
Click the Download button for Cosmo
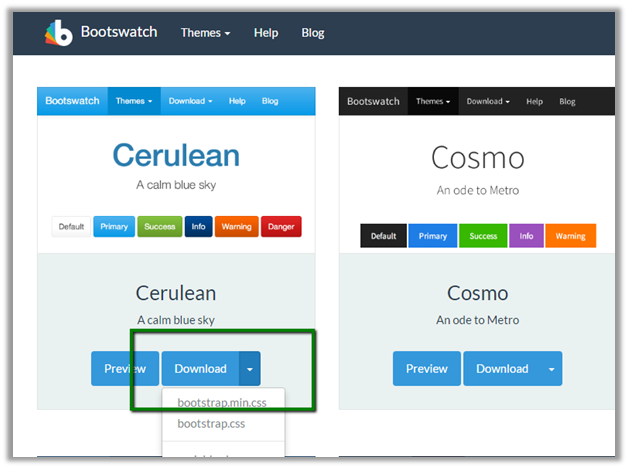click(501, 368)
